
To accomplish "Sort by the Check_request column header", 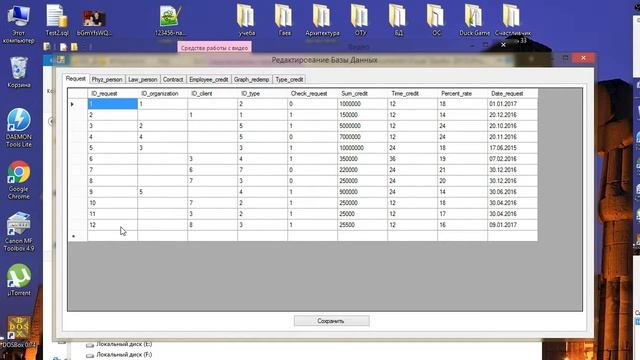I will click(312, 93).
